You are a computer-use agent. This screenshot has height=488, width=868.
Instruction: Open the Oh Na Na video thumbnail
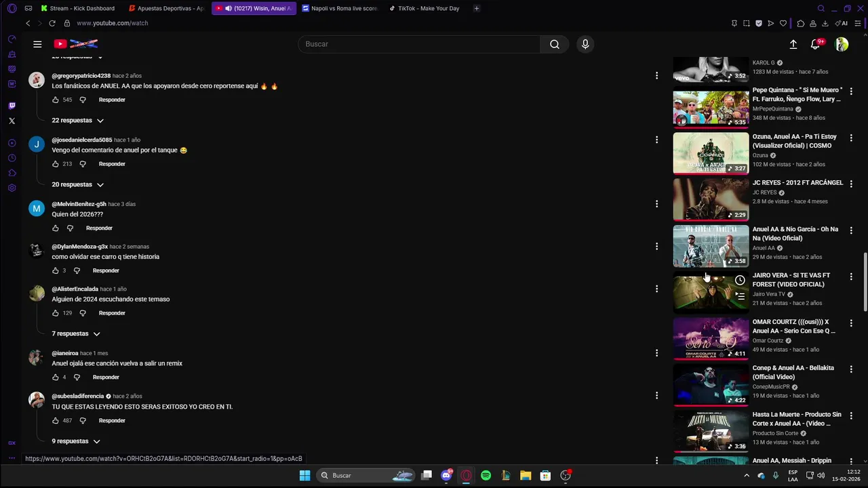tap(711, 246)
